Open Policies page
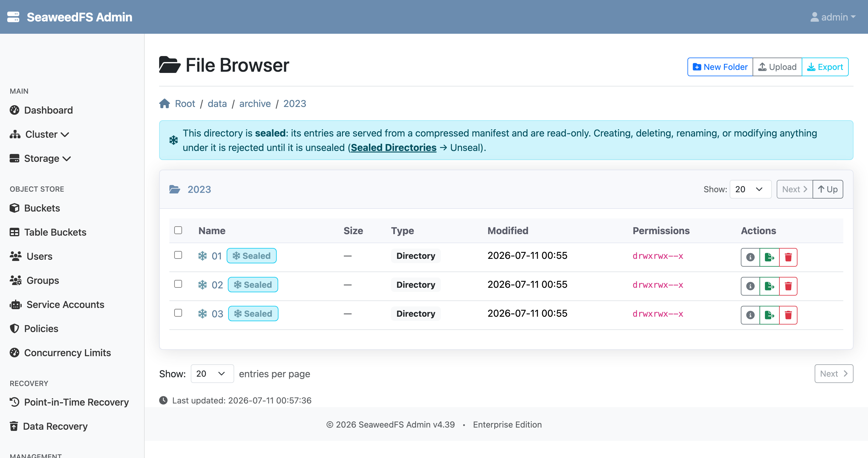Image resolution: width=868 pixels, height=458 pixels. click(34, 328)
